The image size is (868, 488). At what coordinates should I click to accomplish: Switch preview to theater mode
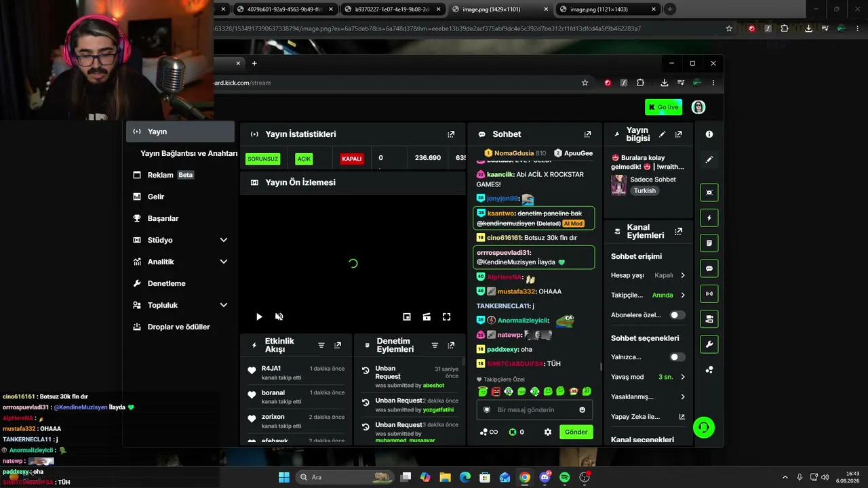click(x=427, y=317)
